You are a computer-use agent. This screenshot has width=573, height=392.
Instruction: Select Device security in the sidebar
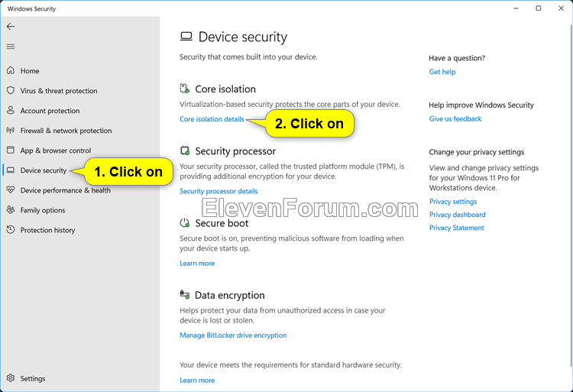click(x=44, y=170)
